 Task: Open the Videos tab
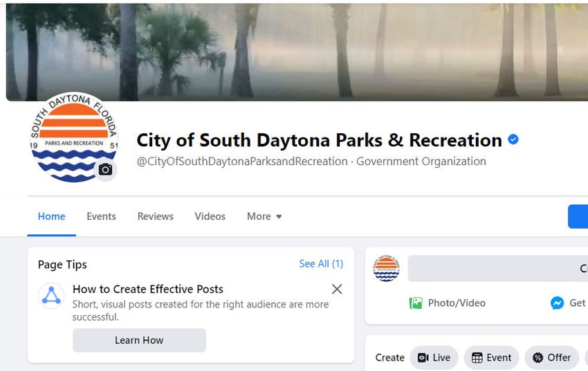click(210, 216)
